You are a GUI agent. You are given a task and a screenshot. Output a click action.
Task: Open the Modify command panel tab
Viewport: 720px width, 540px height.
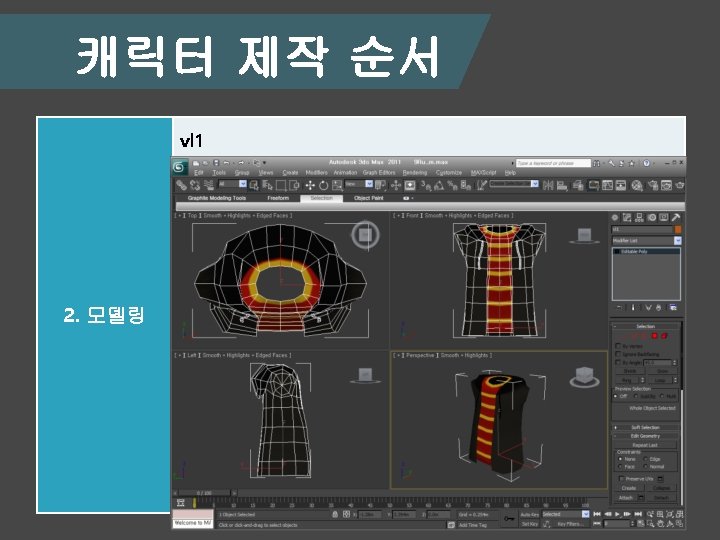(x=627, y=218)
